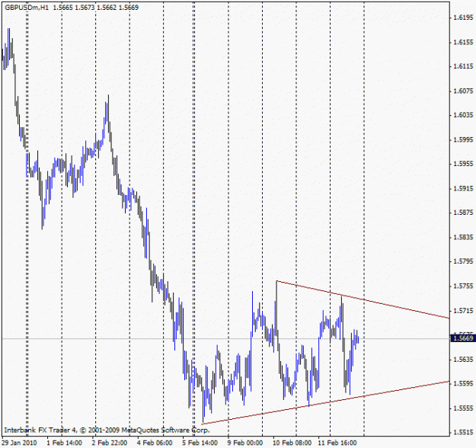
Task: Click the 1.5635 price scale label
Action: (x=463, y=360)
